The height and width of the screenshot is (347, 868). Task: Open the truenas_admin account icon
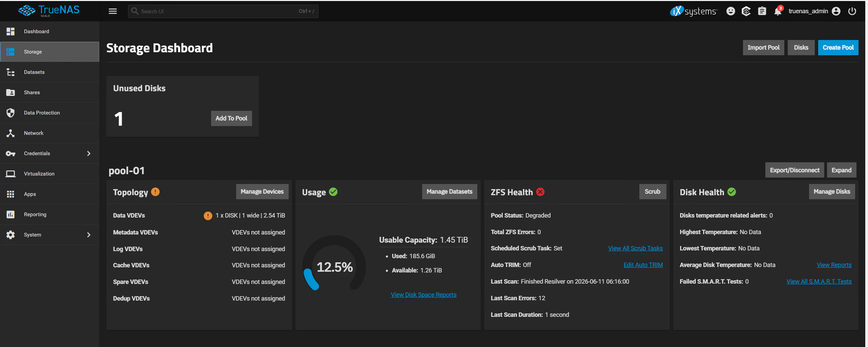point(836,11)
